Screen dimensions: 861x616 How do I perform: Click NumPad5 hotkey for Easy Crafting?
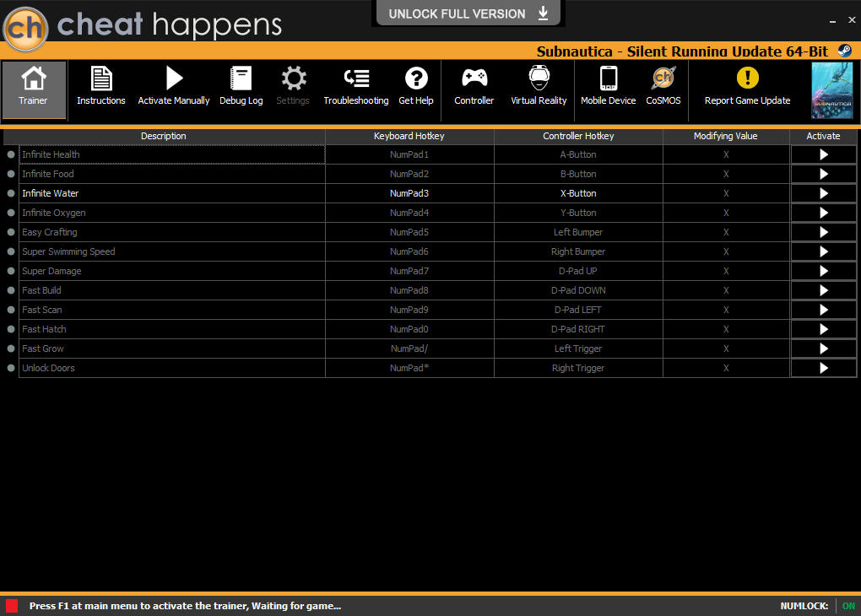(x=409, y=232)
